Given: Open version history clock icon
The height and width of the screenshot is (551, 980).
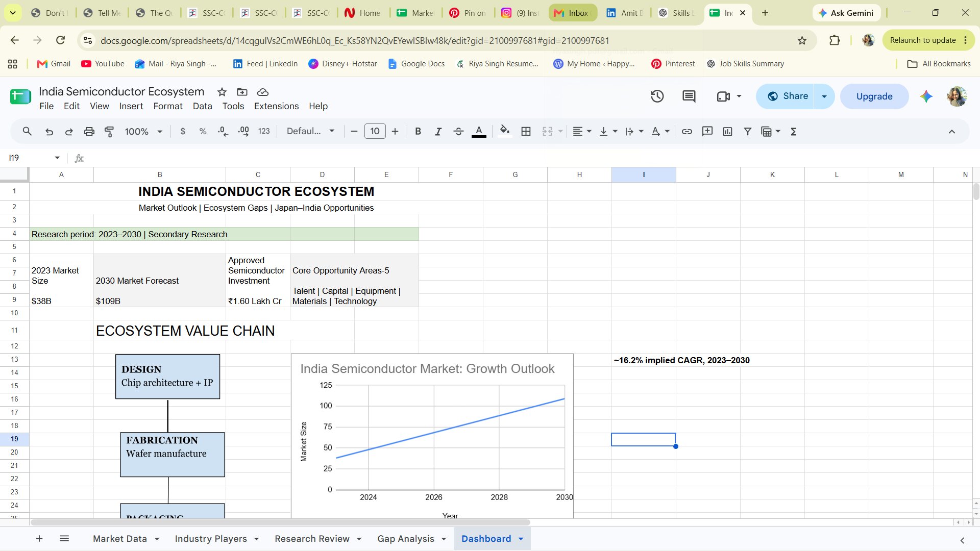Looking at the screenshot, I should point(657,96).
